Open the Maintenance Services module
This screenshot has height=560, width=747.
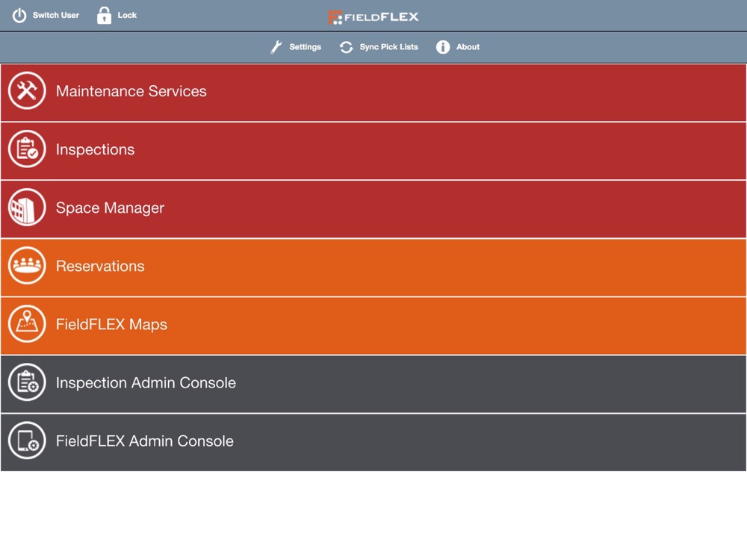(x=373, y=93)
